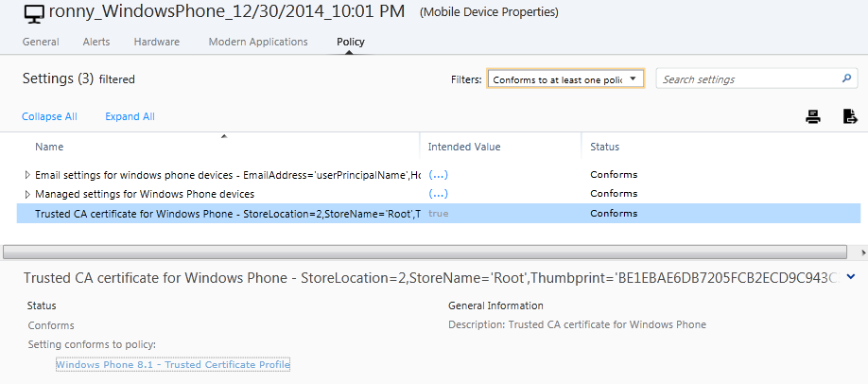Expand Email settings for windows phone row
The height and width of the screenshot is (384, 868).
(27, 175)
